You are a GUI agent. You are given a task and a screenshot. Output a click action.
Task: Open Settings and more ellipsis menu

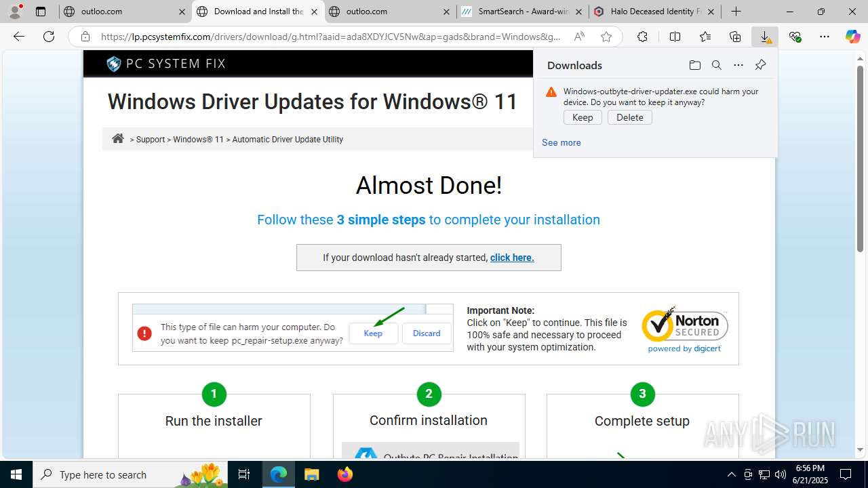pos(825,37)
